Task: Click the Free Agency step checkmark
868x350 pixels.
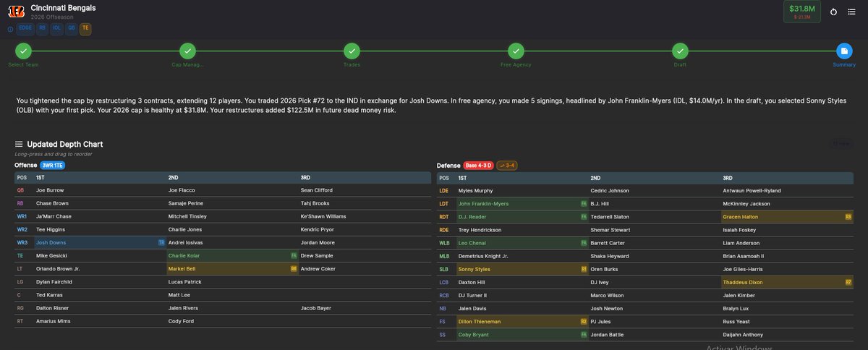Action: (x=516, y=51)
